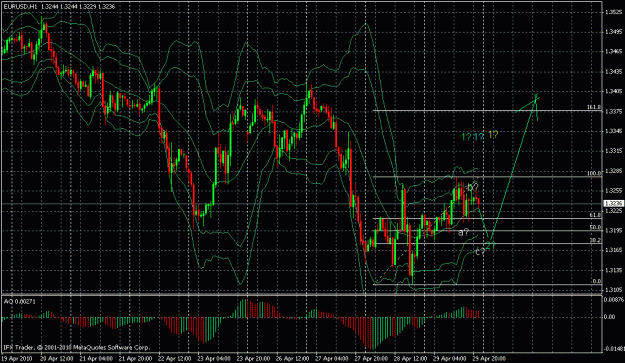This screenshot has height=363, width=625.
Task: Select the blue '1?' wave label
Action: point(479,137)
